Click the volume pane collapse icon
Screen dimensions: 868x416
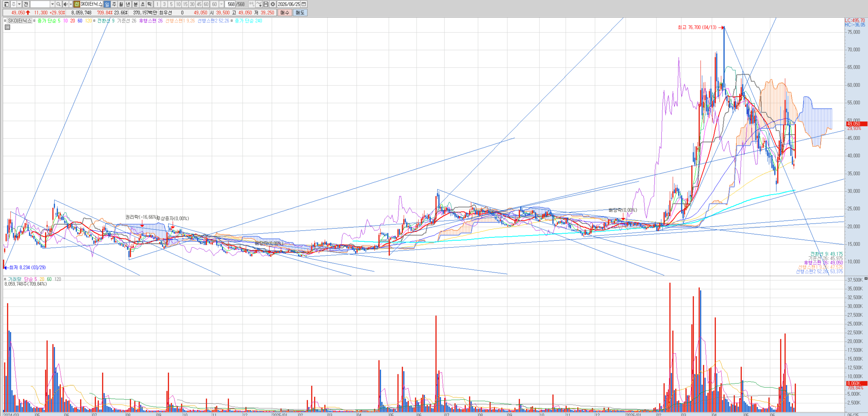pyautogui.click(x=866, y=279)
